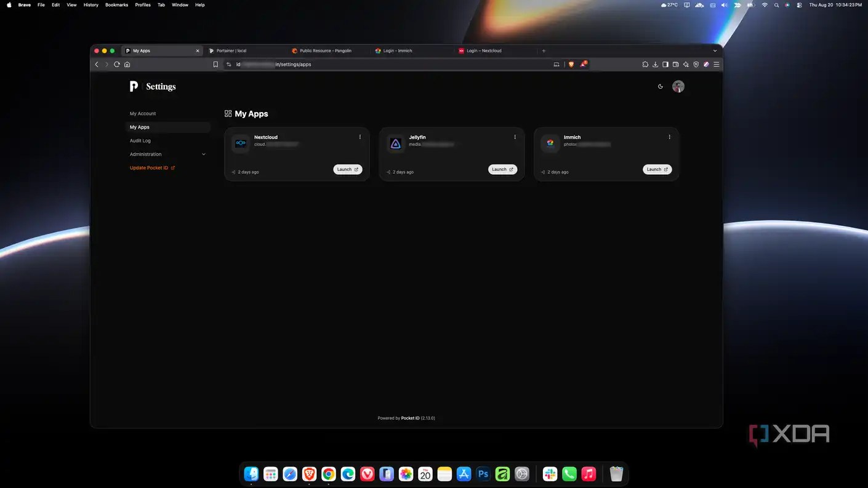Screen dimensions: 868x488
Task: Open Photos from the dock
Action: coord(406,474)
